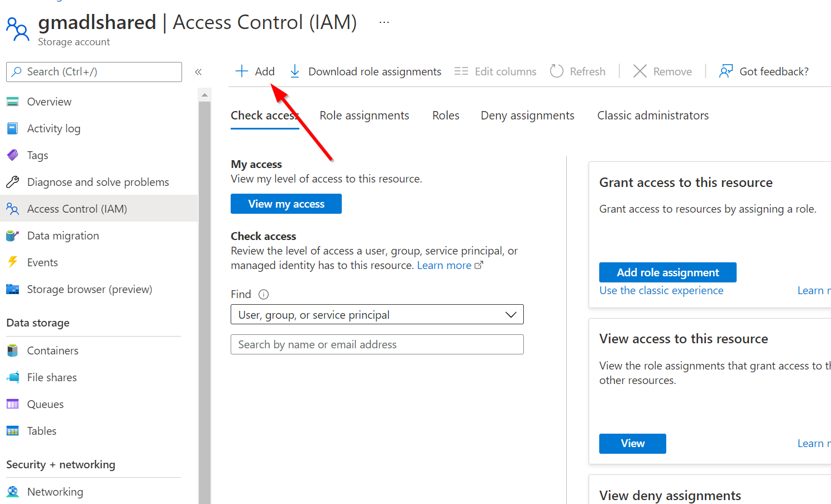Click Edit columns label in toolbar
The height and width of the screenshot is (504, 831).
point(505,71)
